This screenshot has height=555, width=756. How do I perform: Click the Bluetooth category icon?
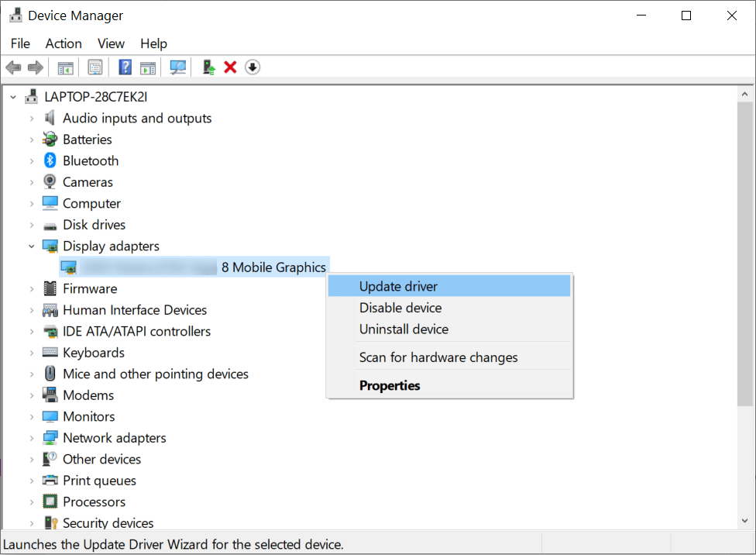(50, 160)
